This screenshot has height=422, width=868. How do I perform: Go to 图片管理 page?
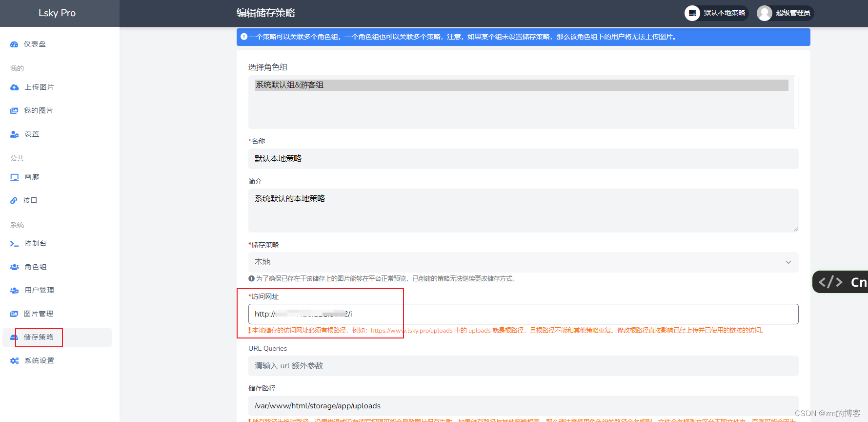(57, 314)
